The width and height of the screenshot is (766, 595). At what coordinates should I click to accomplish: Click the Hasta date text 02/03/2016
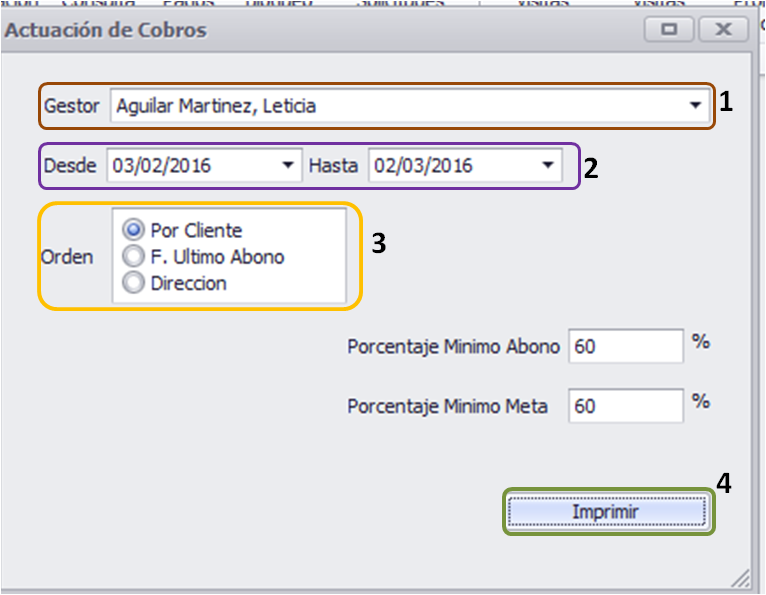tap(423, 166)
